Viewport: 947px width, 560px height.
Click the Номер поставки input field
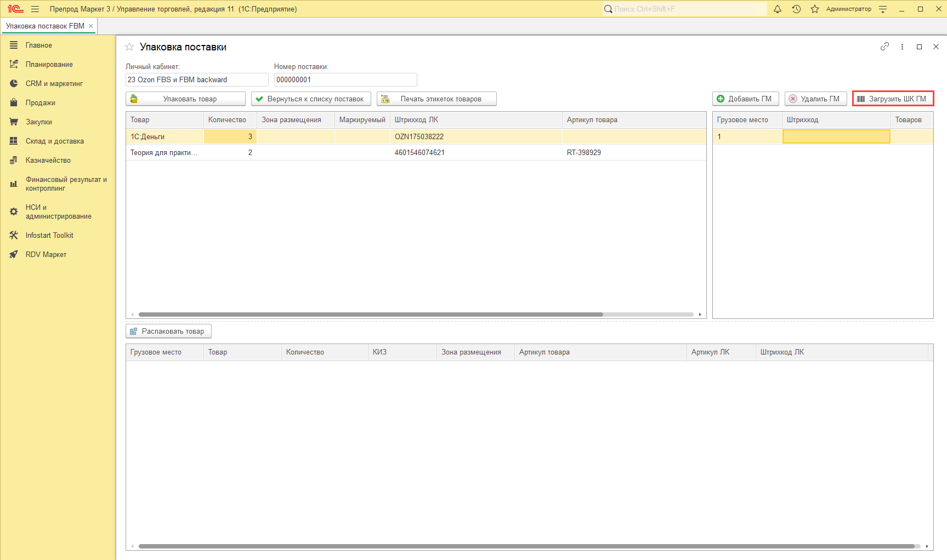[345, 79]
